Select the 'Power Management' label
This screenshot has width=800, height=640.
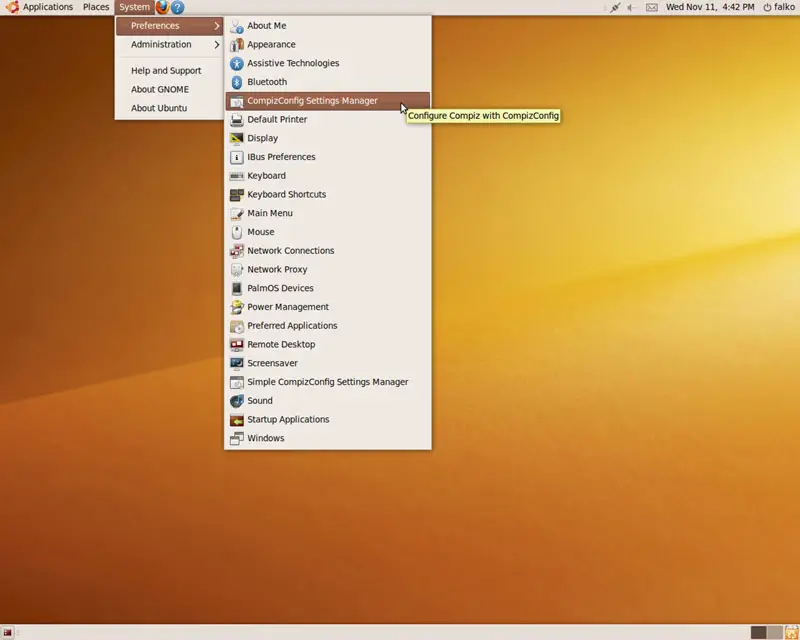pos(288,307)
